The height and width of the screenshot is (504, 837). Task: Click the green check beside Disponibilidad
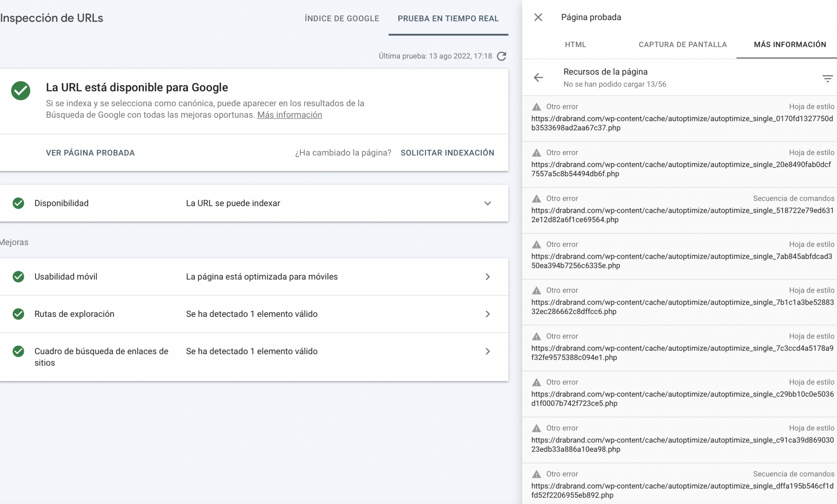click(x=18, y=203)
